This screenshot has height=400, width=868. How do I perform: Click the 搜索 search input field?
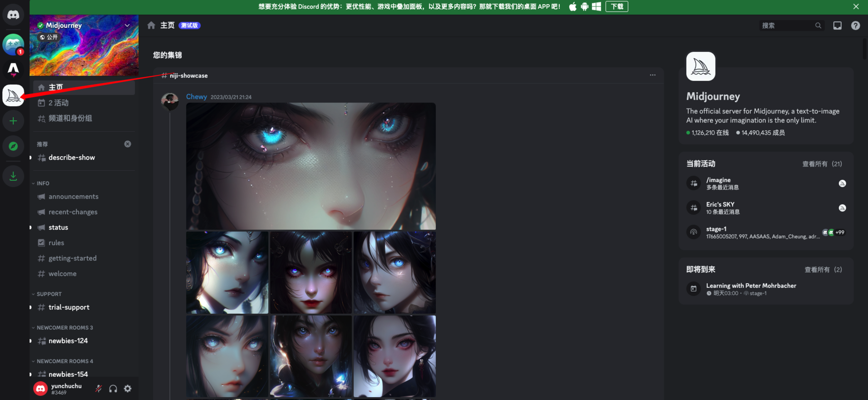click(787, 25)
